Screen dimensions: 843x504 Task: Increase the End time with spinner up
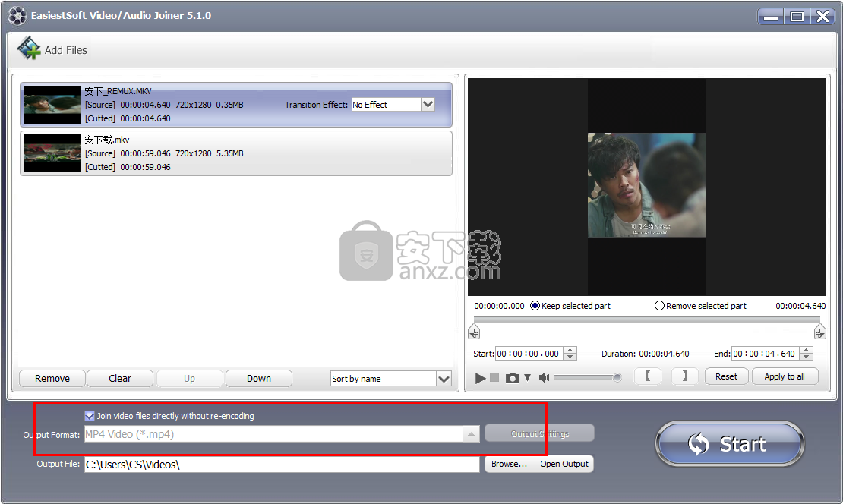tap(806, 350)
